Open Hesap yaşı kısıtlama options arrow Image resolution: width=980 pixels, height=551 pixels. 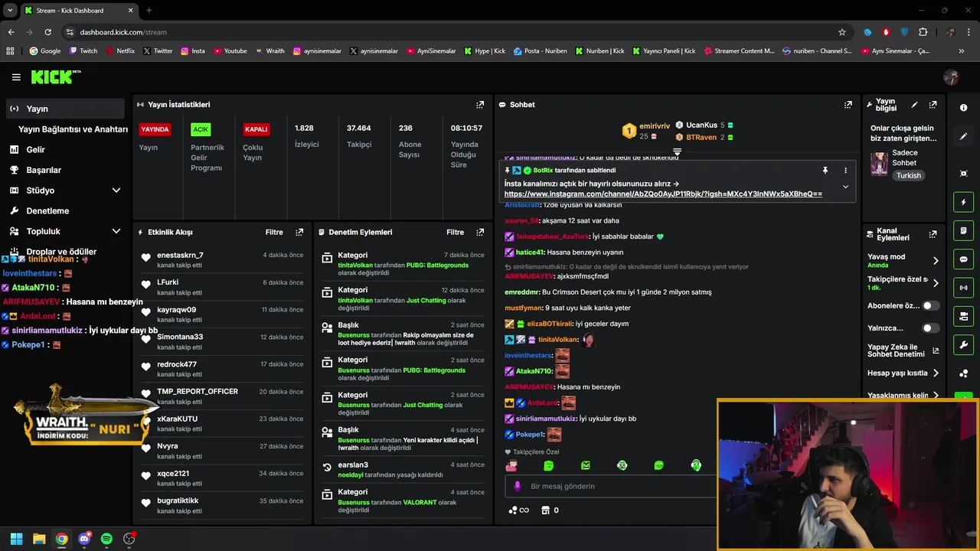pos(936,373)
